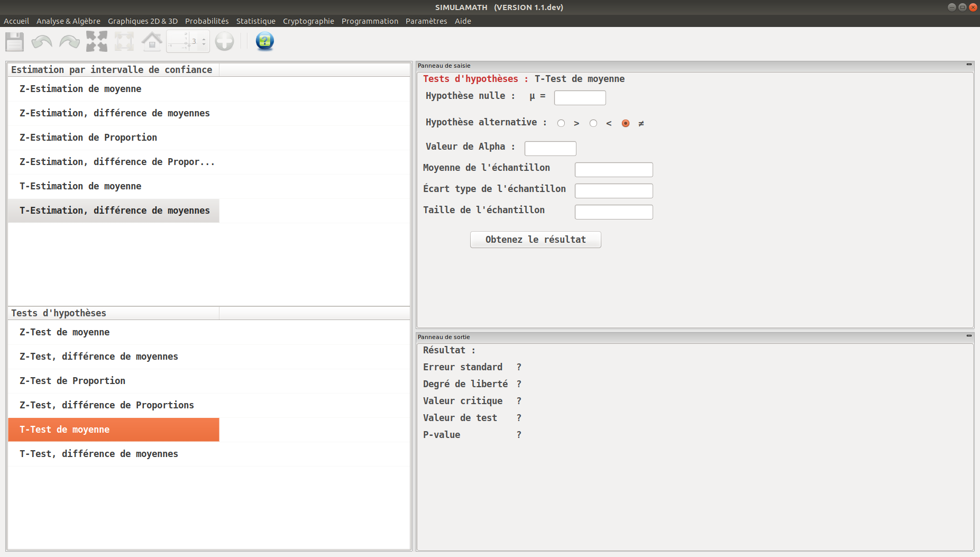The width and height of the screenshot is (980, 557).
Task: Open the Aide menu
Action: coord(463,21)
